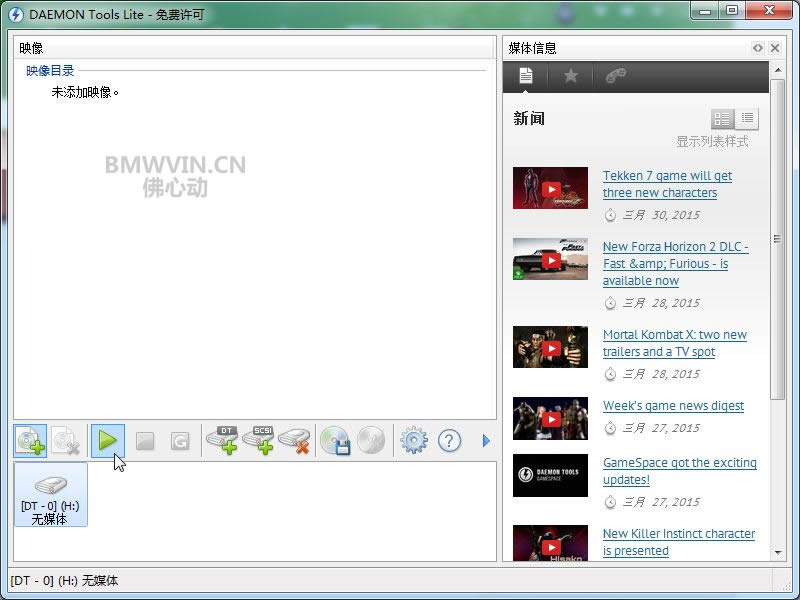The height and width of the screenshot is (600, 800).
Task: Click the news panel scrollbar thumb
Action: click(778, 239)
